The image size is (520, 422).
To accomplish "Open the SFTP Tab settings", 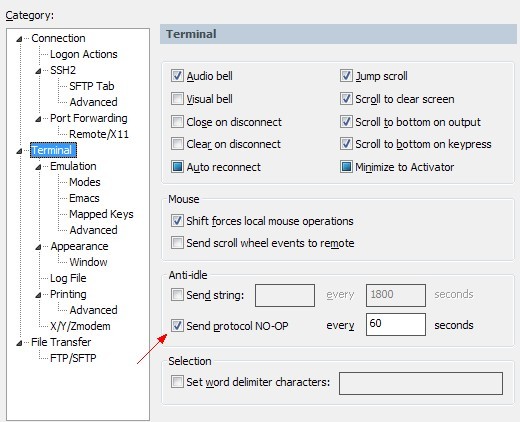I will (92, 86).
